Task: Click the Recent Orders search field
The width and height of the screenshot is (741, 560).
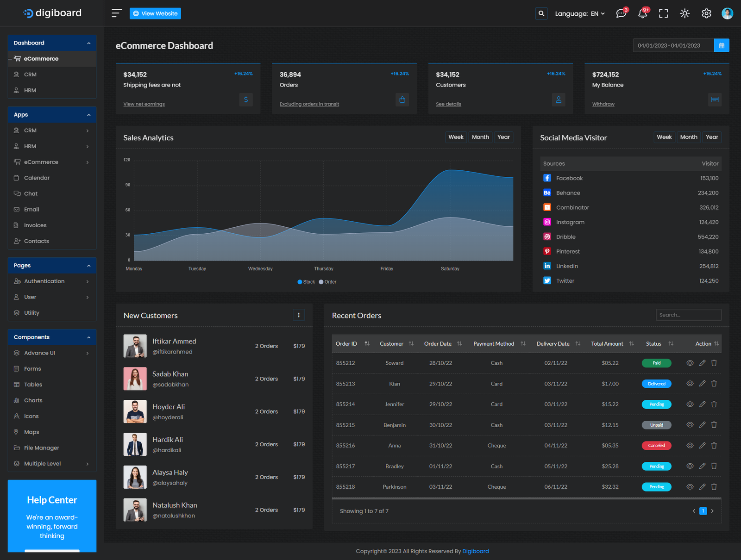Action: [x=688, y=315]
